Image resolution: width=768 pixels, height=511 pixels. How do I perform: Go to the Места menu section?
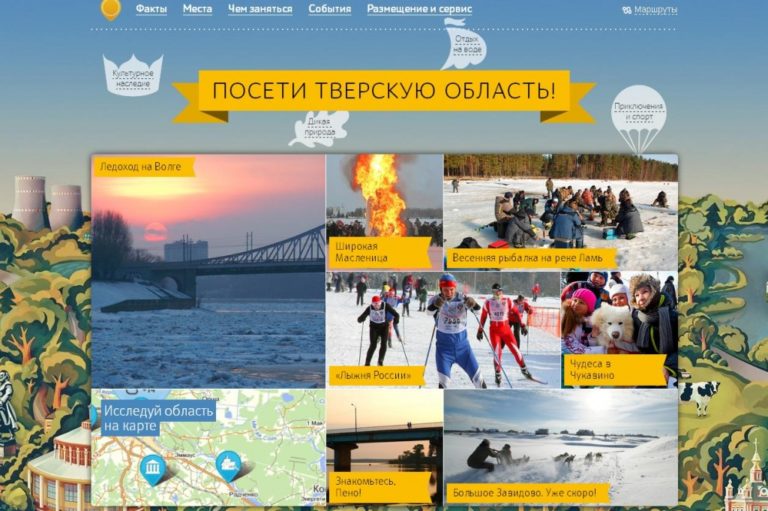pos(197,9)
